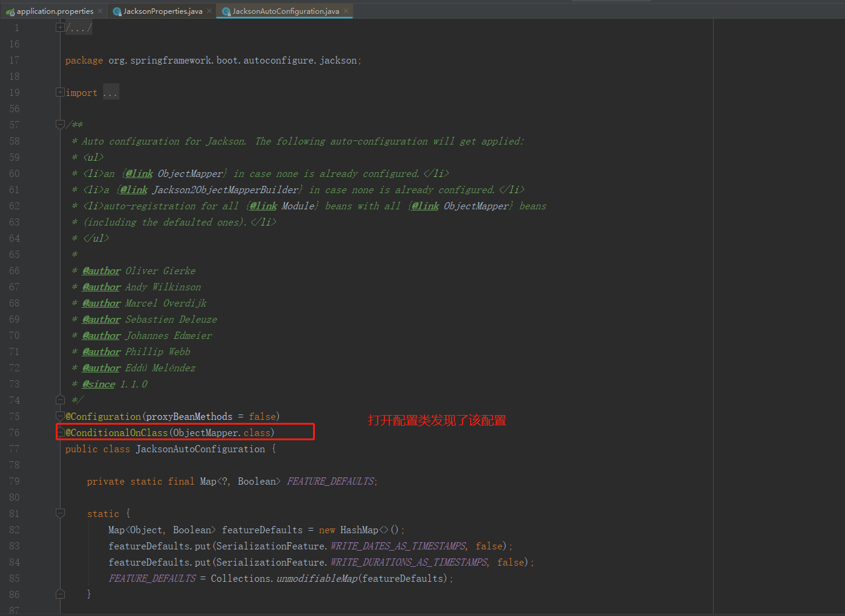Click the class icon on JacksonProperties.java tab
The width and height of the screenshot is (845, 616).
tap(117, 11)
